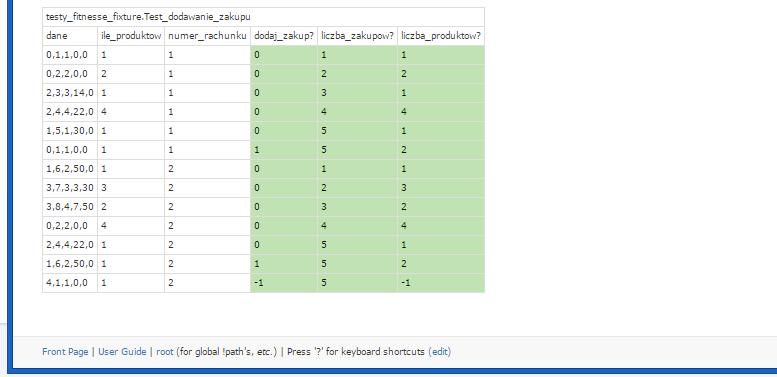777x377 pixels.
Task: Click the 'ile_produktow' column header
Action: (x=131, y=36)
